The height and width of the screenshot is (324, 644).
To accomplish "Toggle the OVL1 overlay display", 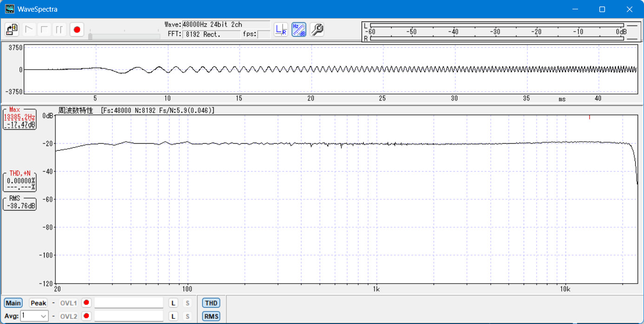I will pyautogui.click(x=69, y=303).
